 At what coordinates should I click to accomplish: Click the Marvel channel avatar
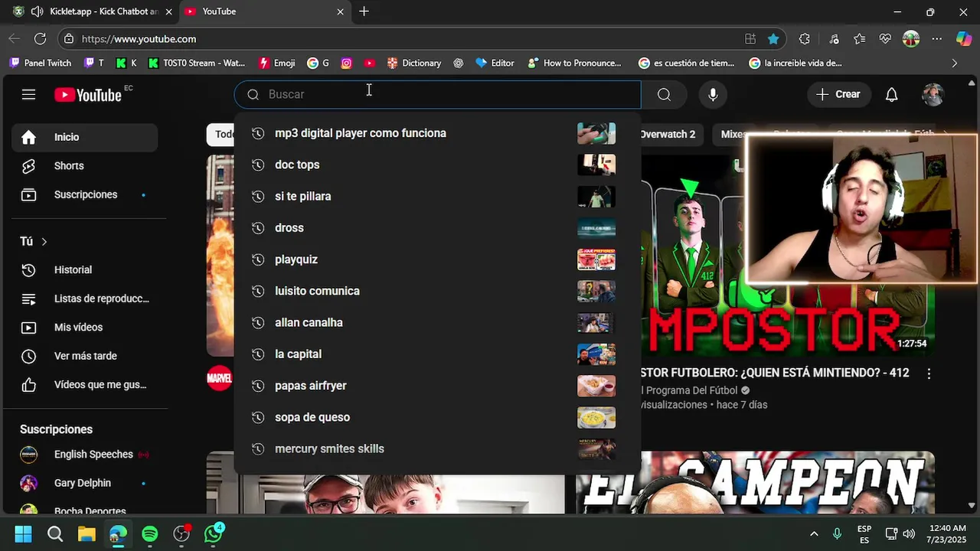click(x=219, y=378)
